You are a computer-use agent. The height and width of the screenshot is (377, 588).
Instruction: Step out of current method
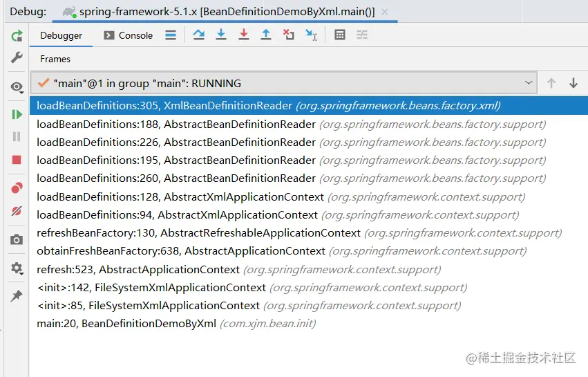click(x=266, y=35)
